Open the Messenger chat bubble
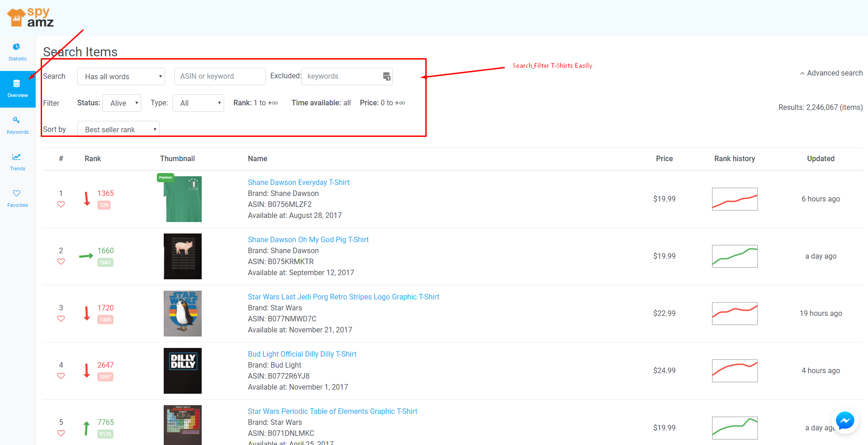 (845, 420)
